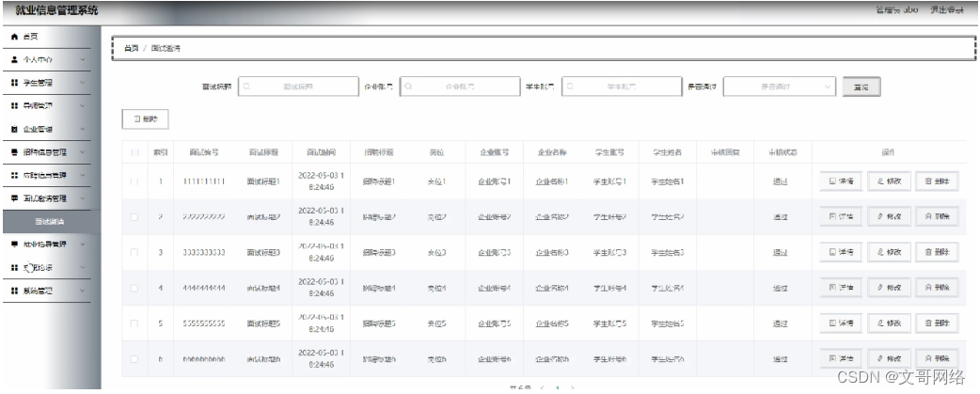Click 修改 for 面试标题6 row
Screen dimensions: 980x394
[890, 359]
